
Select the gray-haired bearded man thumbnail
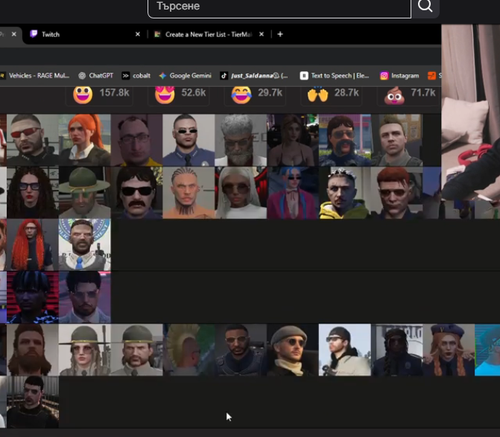(241, 140)
